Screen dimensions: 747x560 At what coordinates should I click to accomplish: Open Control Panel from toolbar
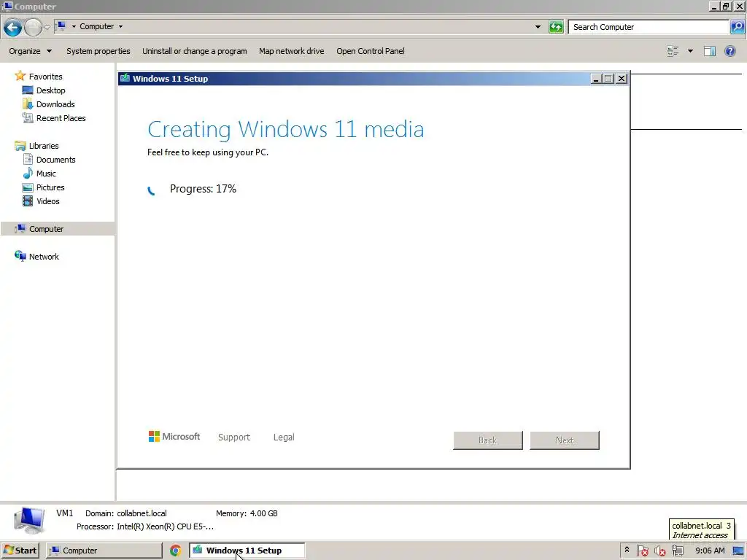tap(370, 51)
